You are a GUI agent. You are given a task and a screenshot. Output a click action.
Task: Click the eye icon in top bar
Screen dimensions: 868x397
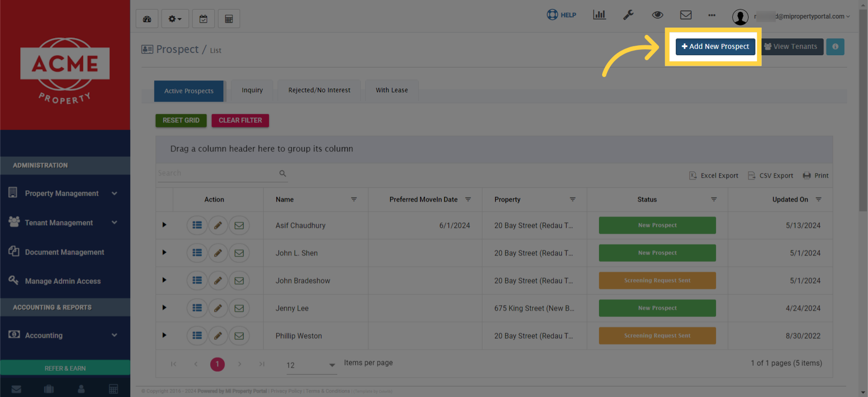click(657, 15)
